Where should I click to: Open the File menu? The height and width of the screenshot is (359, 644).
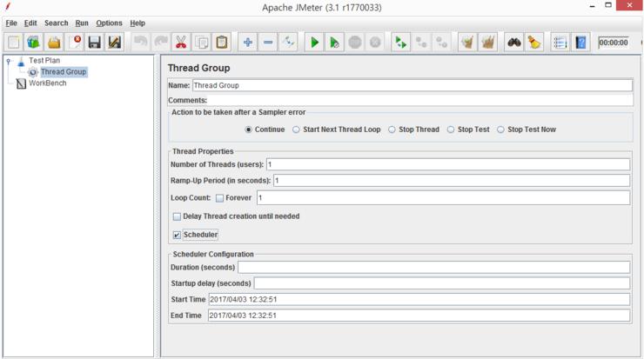click(x=11, y=23)
